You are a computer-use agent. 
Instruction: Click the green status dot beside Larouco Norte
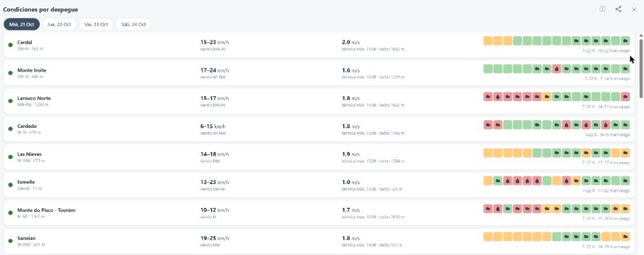pos(10,101)
